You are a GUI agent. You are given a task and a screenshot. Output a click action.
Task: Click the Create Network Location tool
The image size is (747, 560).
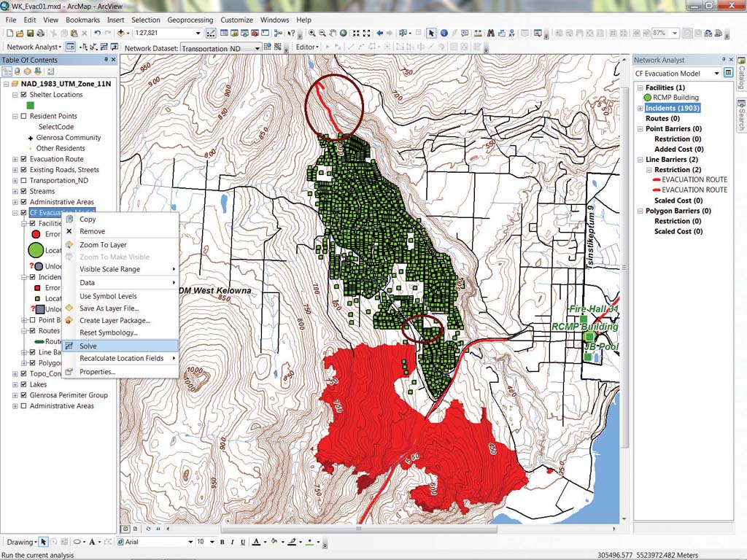(84, 47)
